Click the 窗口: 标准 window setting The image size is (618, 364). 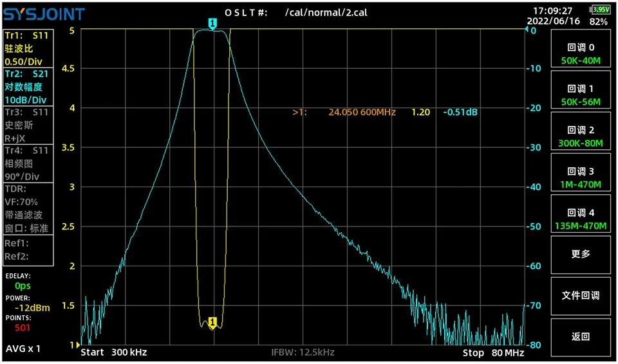point(26,228)
